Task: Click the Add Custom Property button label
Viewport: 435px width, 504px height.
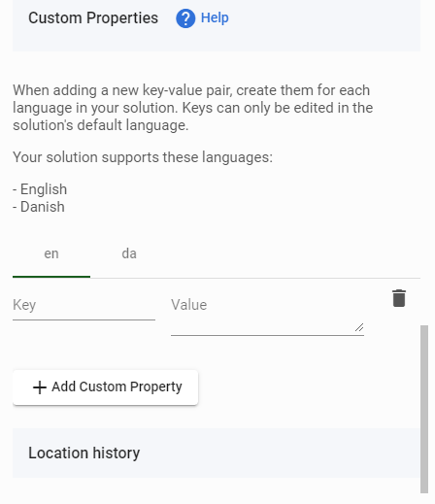Action: [117, 386]
